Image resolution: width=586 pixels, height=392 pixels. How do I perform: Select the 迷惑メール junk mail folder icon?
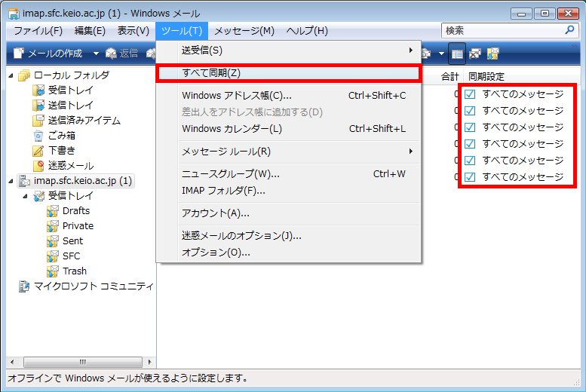click(38, 166)
